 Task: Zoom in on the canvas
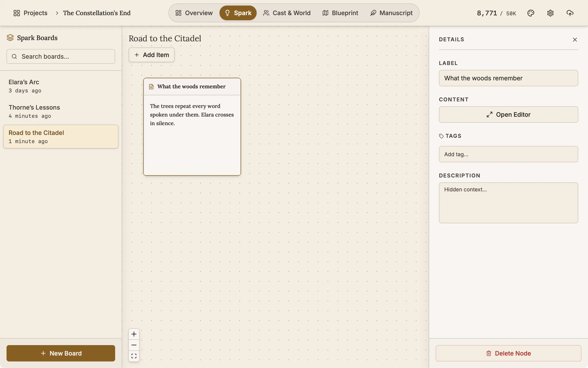(x=134, y=334)
